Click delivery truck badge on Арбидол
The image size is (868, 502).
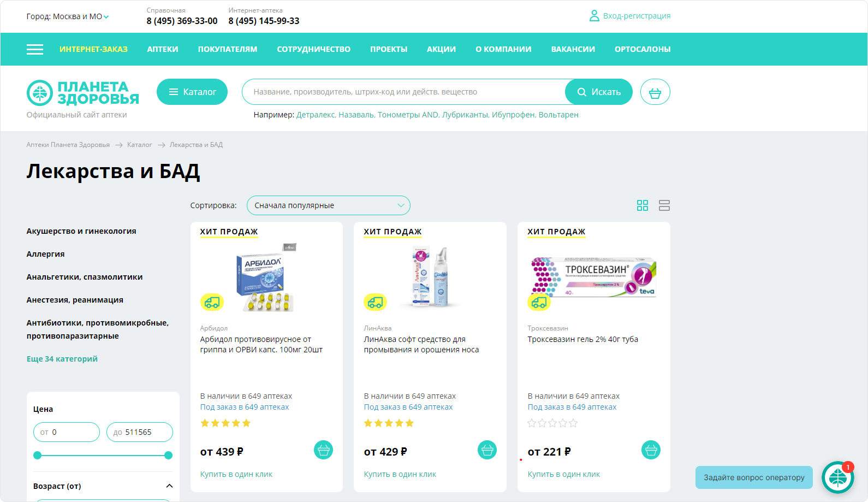pyautogui.click(x=212, y=302)
